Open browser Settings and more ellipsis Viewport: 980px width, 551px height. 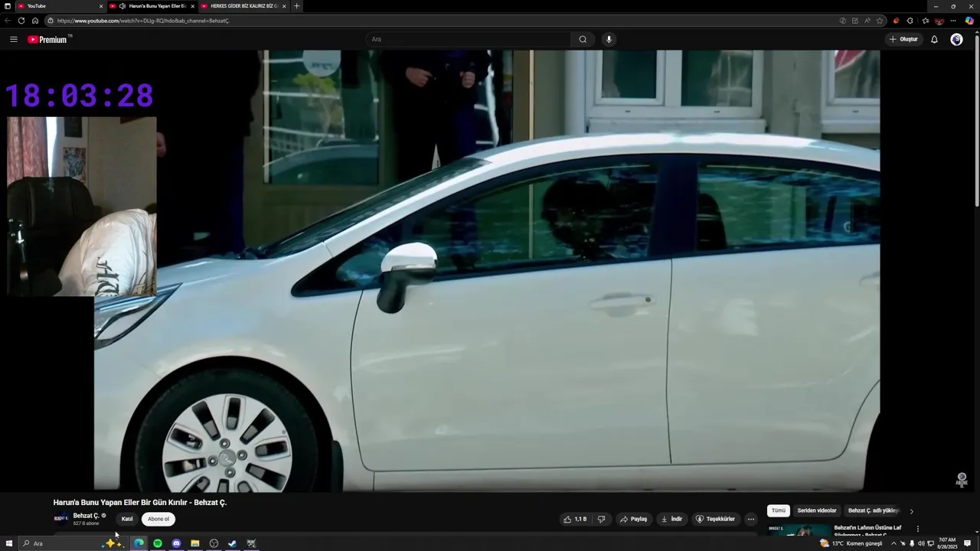tap(953, 21)
